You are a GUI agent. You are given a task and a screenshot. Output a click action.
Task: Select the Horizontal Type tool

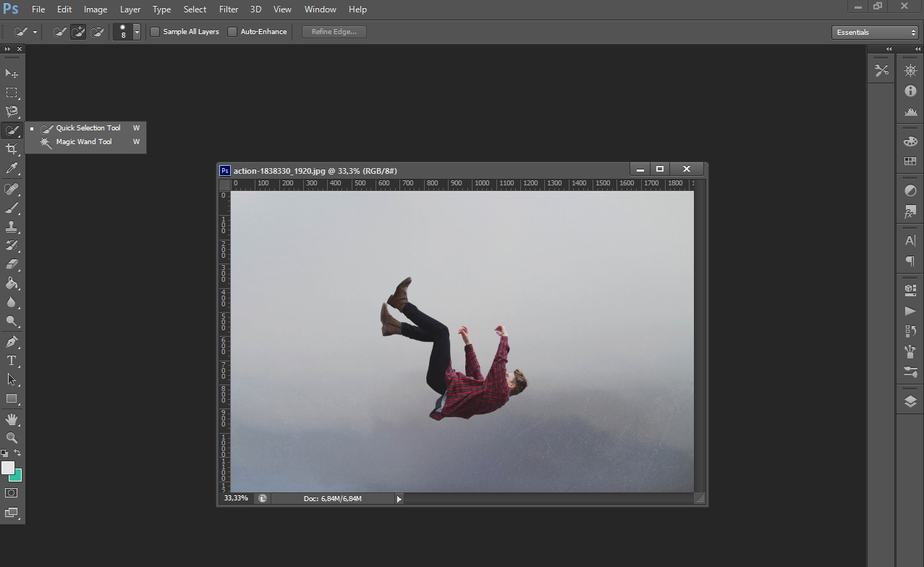coord(12,361)
